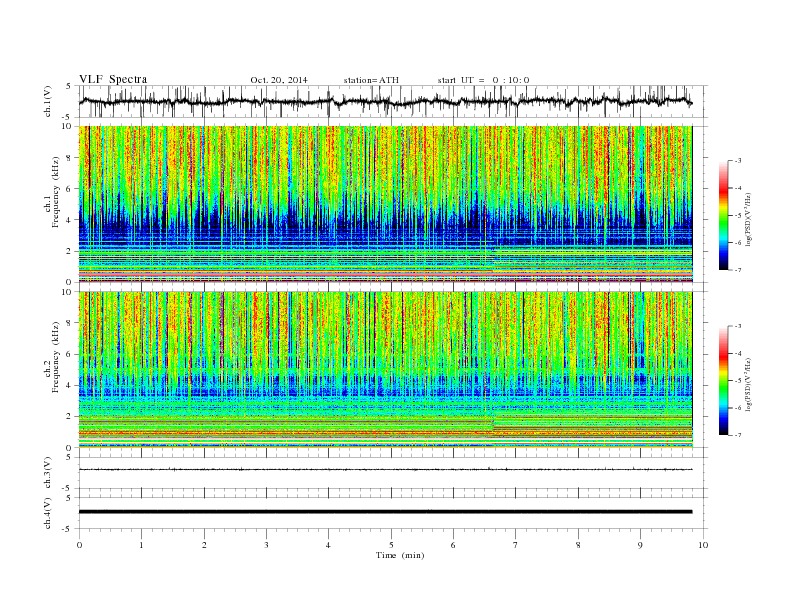Select the "station=ATH" header text
The width and height of the screenshot is (792, 612).
[x=371, y=80]
